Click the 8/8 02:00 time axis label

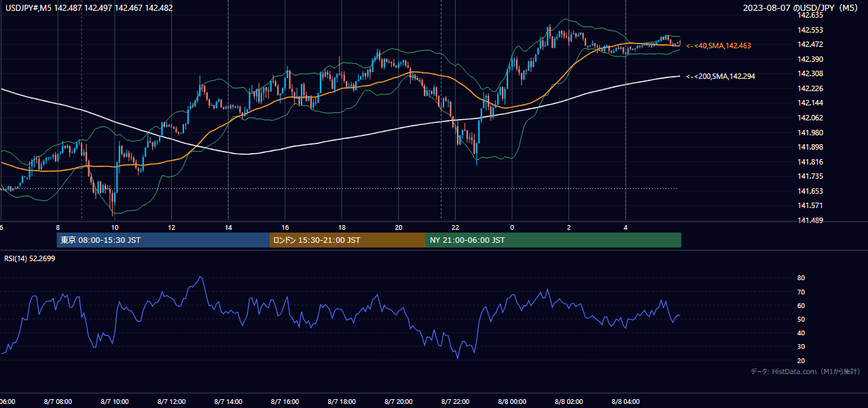click(568, 402)
